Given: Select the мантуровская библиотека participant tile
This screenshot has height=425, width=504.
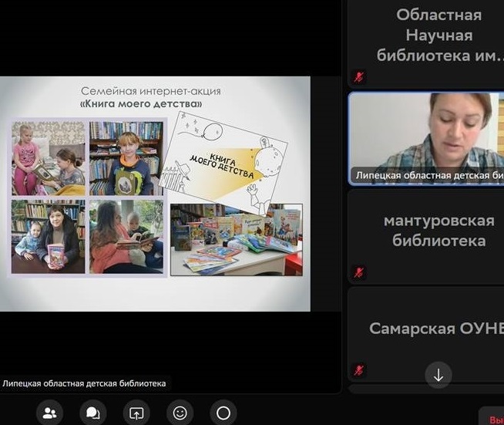Looking at the screenshot, I should pyautogui.click(x=426, y=237).
